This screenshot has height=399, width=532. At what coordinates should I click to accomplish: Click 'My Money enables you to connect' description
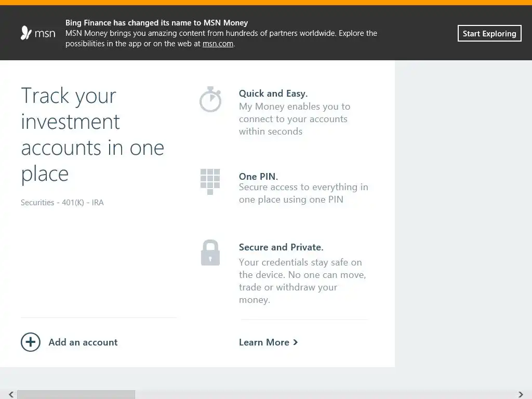point(295,119)
